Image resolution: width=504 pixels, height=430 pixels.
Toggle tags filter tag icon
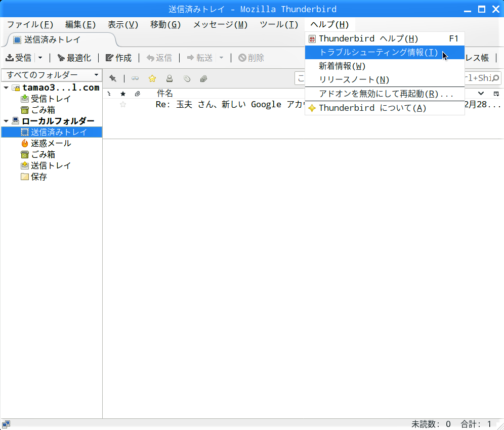click(187, 78)
